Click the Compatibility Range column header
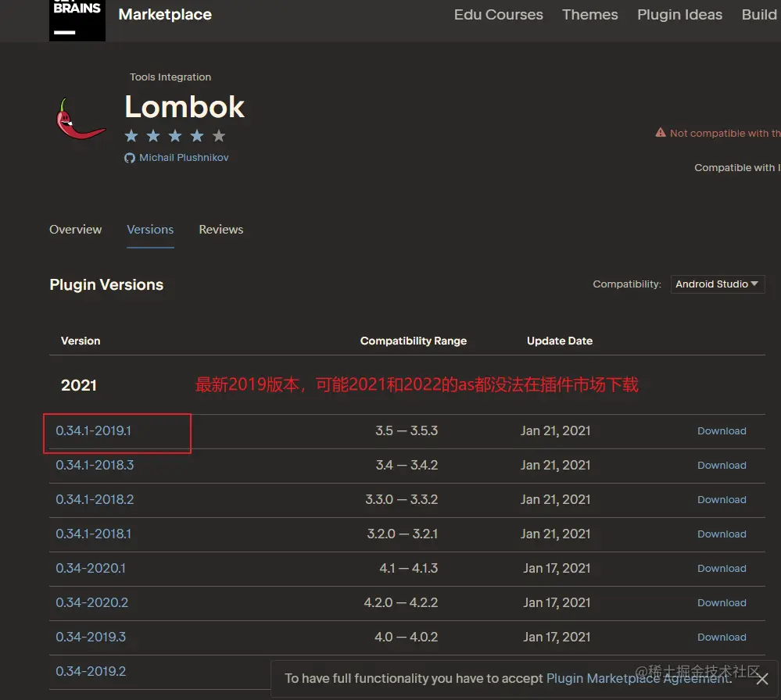 point(414,341)
